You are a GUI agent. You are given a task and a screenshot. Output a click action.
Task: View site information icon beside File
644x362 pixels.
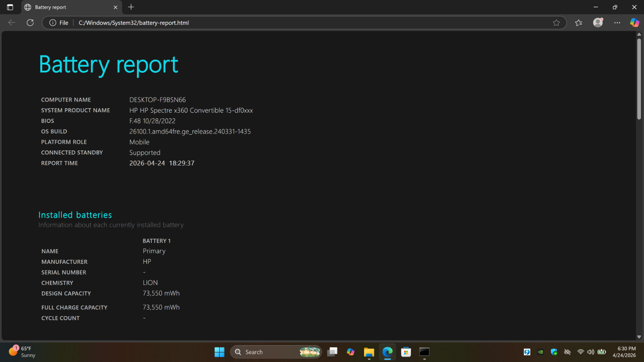(53, 23)
